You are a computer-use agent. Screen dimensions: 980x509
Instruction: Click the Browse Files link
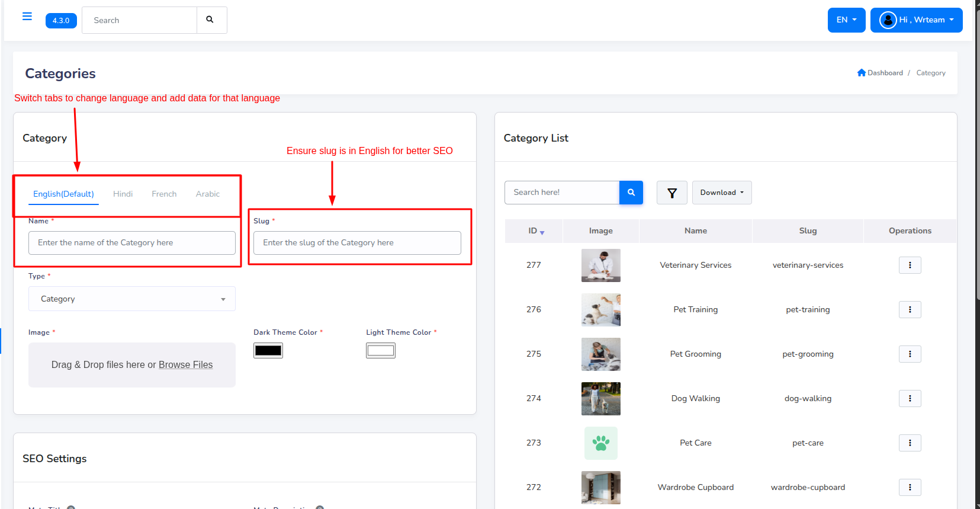coord(185,365)
